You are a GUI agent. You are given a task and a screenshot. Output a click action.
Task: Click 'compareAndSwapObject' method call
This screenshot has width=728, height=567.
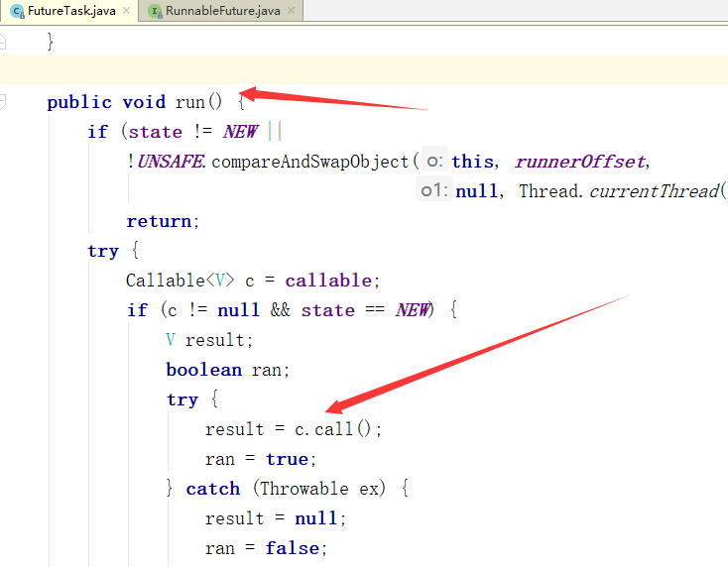(x=310, y=162)
